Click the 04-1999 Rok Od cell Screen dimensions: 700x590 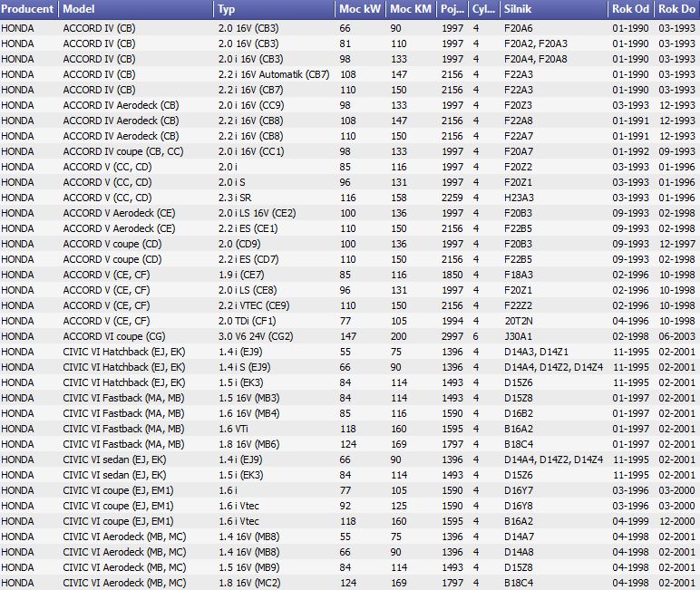click(630, 521)
